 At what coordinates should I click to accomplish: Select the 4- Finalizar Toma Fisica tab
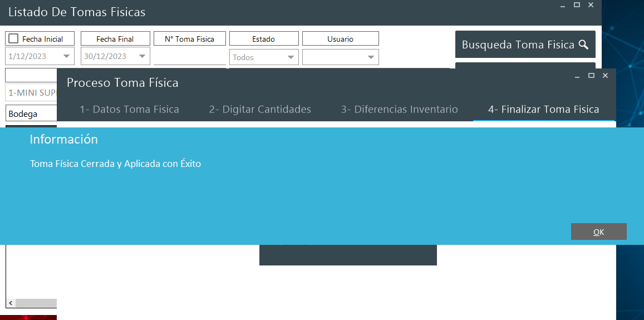tap(543, 110)
